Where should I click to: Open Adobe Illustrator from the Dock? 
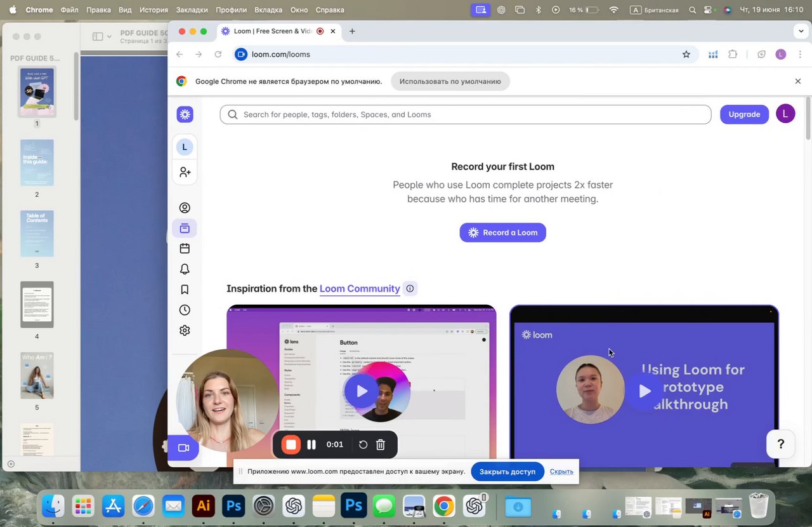pos(204,506)
